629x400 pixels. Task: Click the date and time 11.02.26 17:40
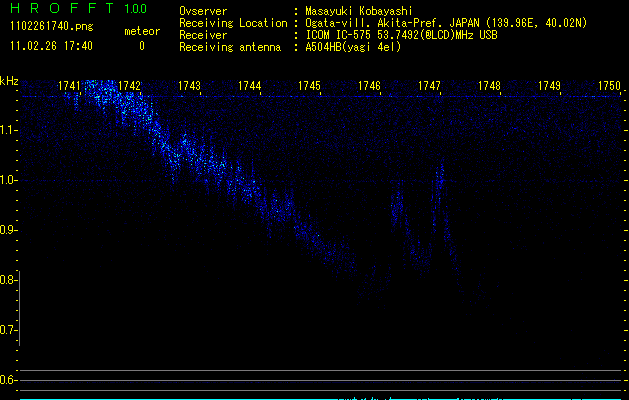51,46
